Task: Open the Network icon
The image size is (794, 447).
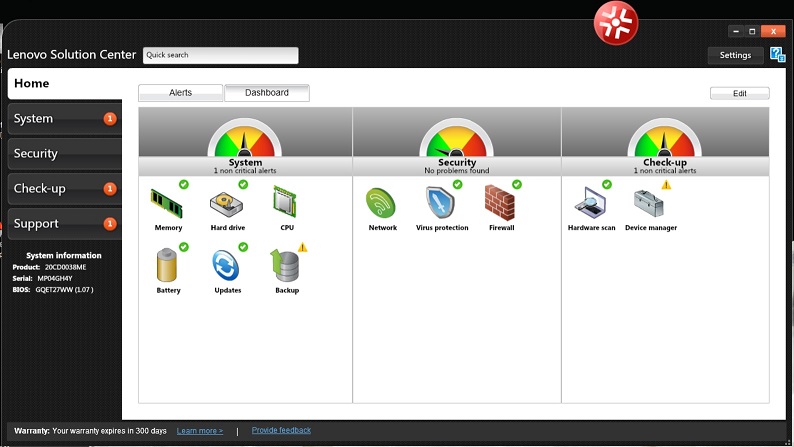Action: (381, 204)
